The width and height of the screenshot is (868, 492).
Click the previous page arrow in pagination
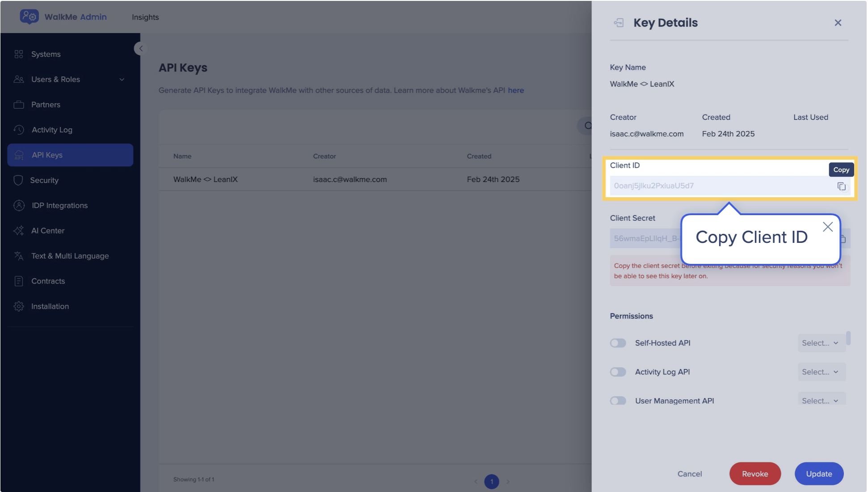pos(476,482)
